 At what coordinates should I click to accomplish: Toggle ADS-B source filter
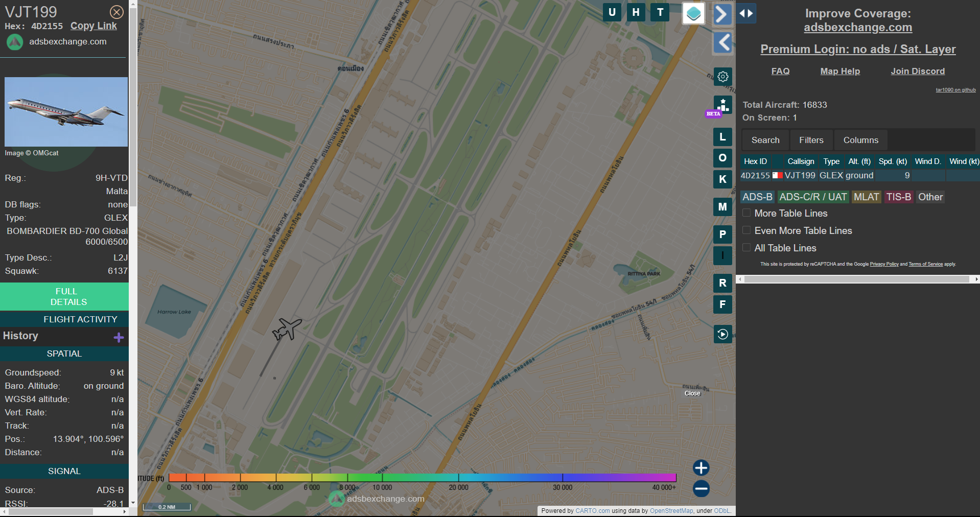[x=757, y=197]
